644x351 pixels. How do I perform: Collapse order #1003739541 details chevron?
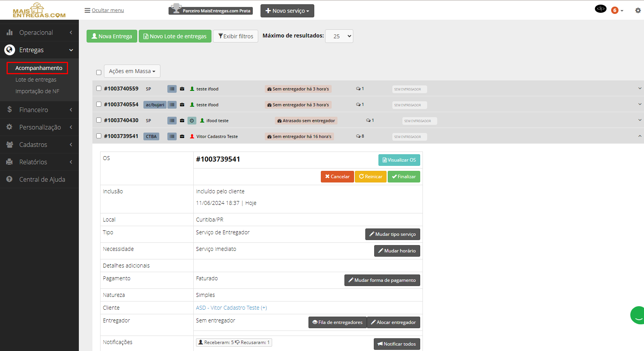coord(640,136)
